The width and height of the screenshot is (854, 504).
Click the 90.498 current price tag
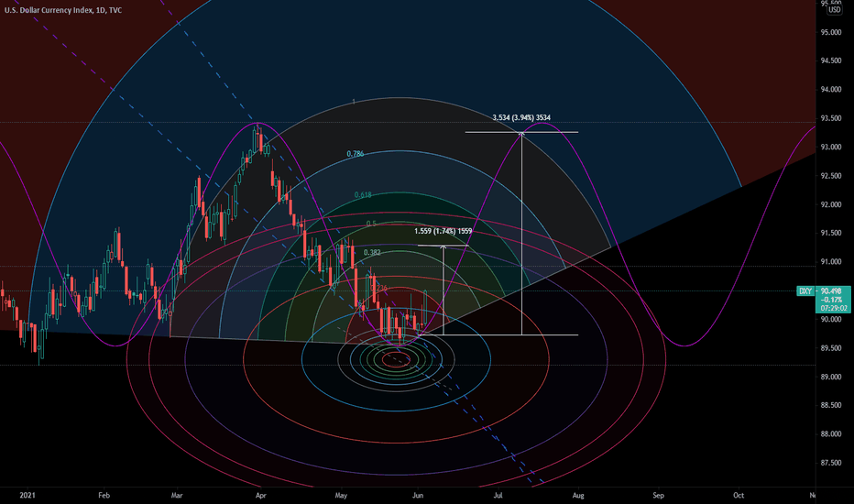830,291
